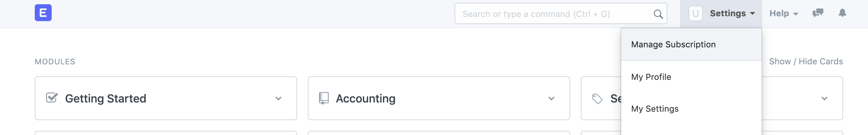
Task: Toggle the Settings dropdown in navbar
Action: pos(732,13)
